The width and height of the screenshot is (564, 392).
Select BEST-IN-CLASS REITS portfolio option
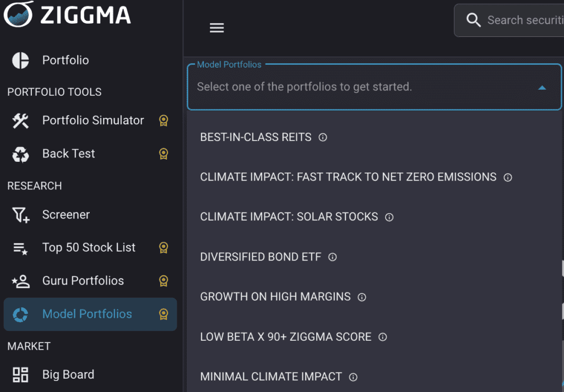(x=374, y=138)
